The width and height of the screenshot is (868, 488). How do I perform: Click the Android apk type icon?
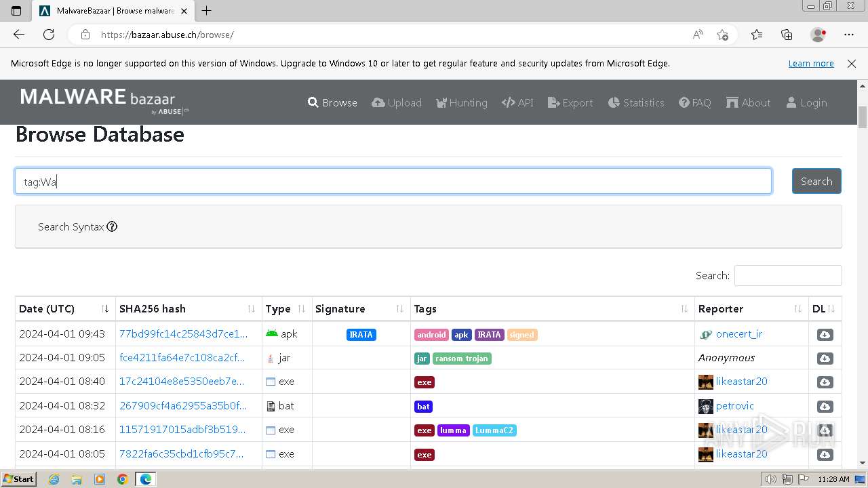pos(271,333)
